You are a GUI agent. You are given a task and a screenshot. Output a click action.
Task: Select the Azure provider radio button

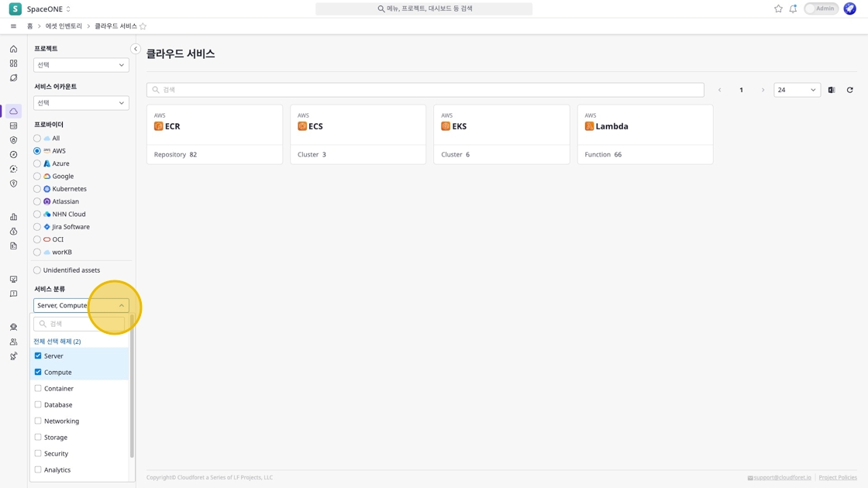point(37,163)
